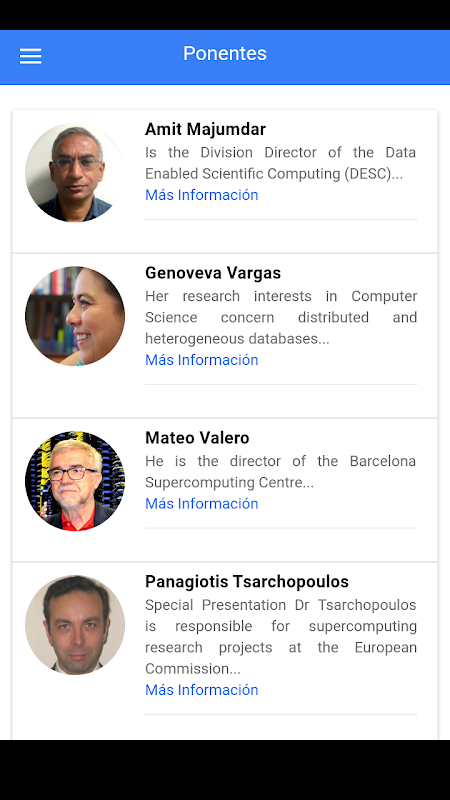This screenshot has height=800, width=450.
Task: View Más Información about Mateo Valero
Action: 202,504
